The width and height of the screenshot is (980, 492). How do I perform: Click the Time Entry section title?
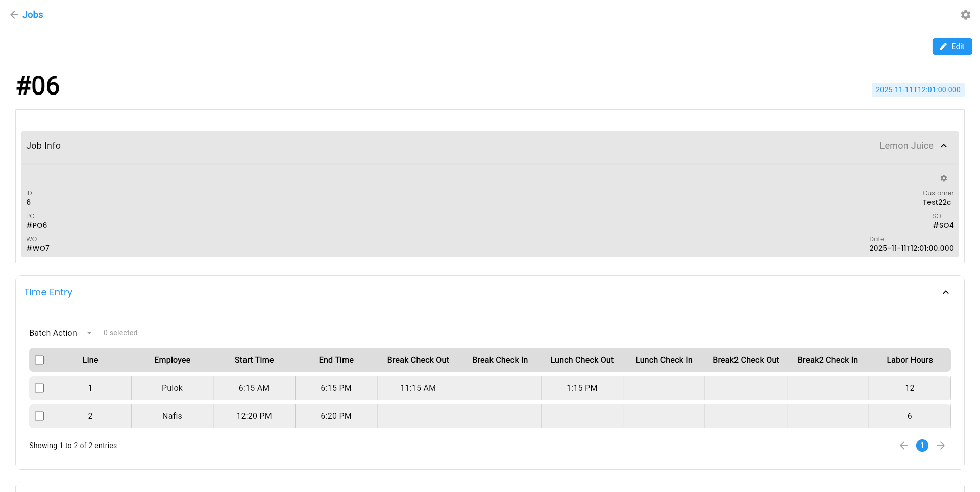coord(48,292)
